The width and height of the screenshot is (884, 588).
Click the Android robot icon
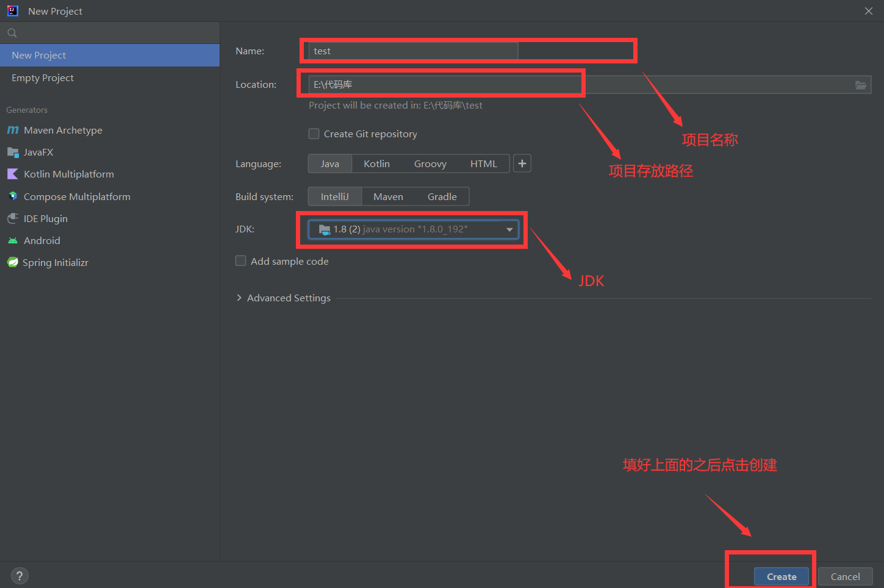tap(13, 240)
